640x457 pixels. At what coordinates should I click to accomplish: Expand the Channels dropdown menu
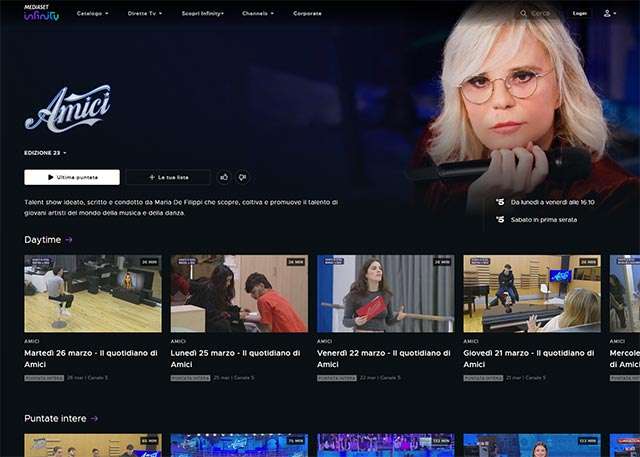[258, 13]
